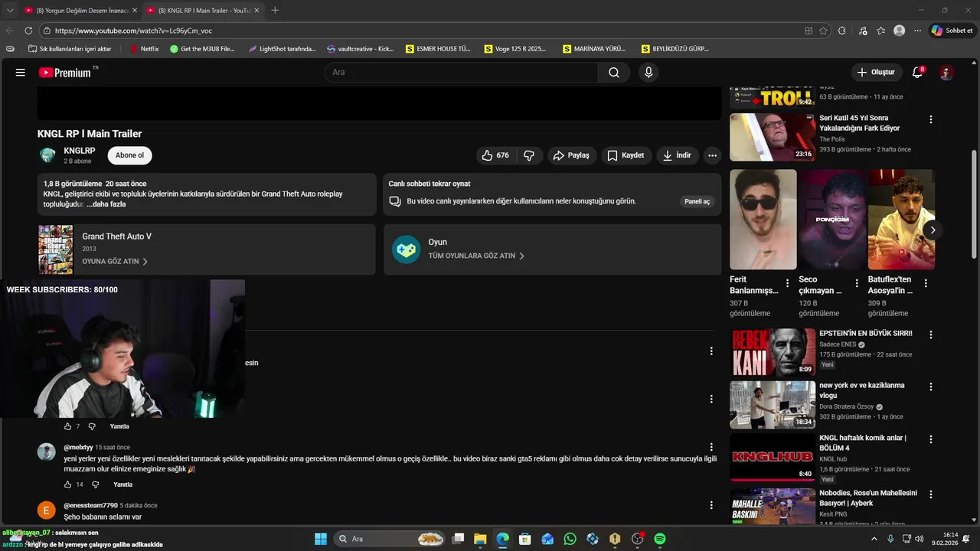The height and width of the screenshot is (551, 980).
Task: Open TÜM OYUNLARA GÖZ ATIN link
Action: (x=476, y=256)
